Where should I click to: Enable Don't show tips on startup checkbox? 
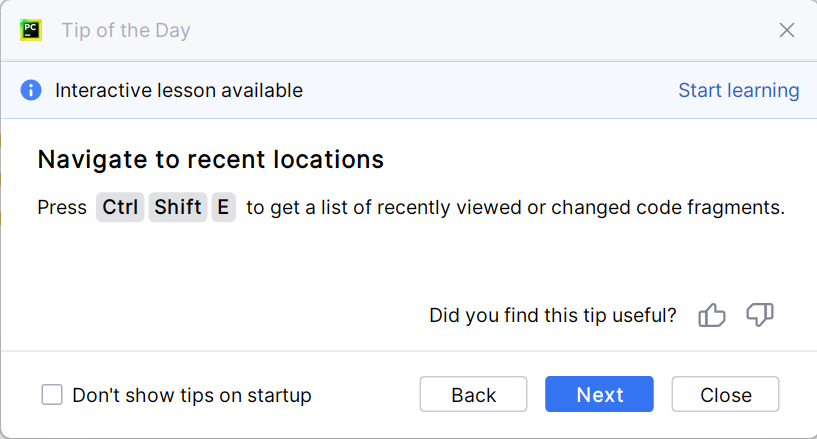[x=52, y=395]
